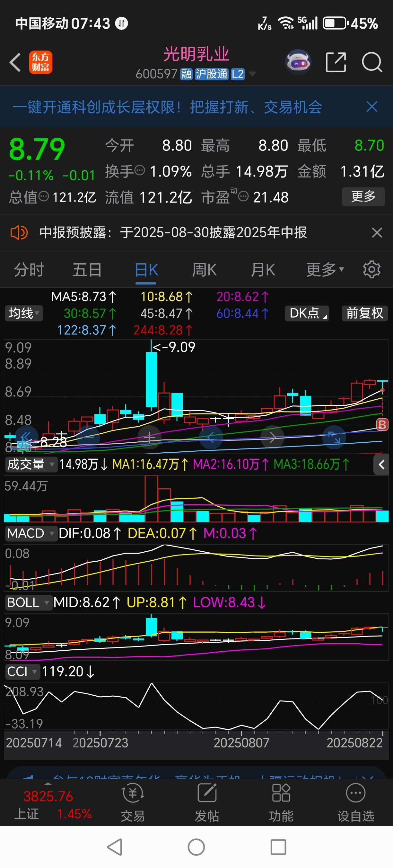
Task: Close the 科创成长层 promo banner
Action: point(372,107)
